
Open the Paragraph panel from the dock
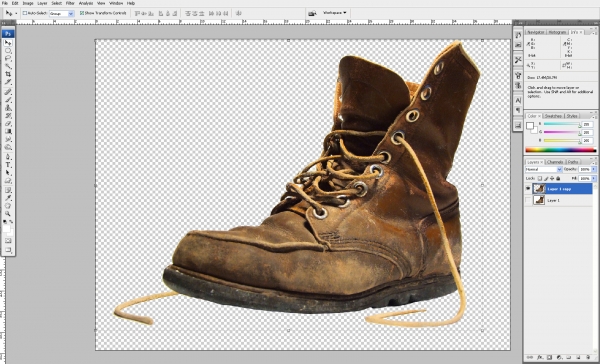tap(518, 110)
